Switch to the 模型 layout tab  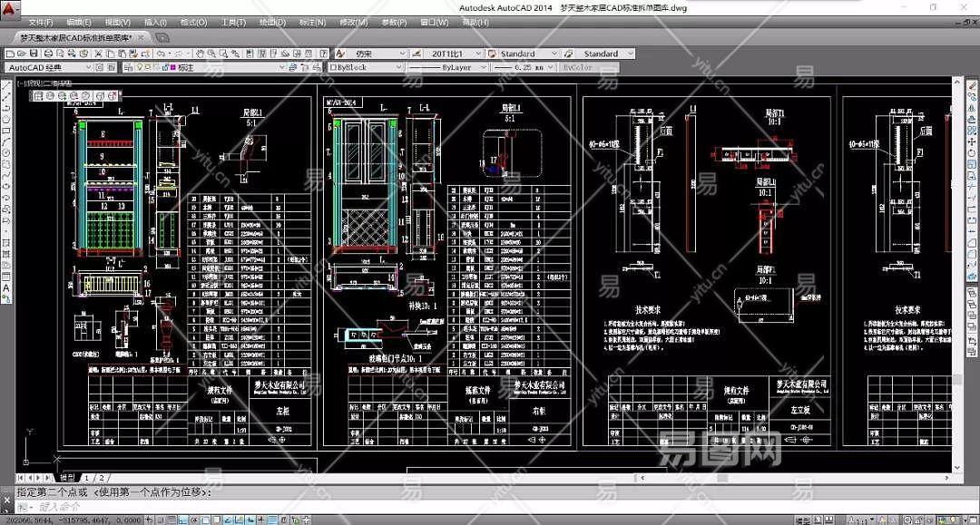tap(68, 477)
